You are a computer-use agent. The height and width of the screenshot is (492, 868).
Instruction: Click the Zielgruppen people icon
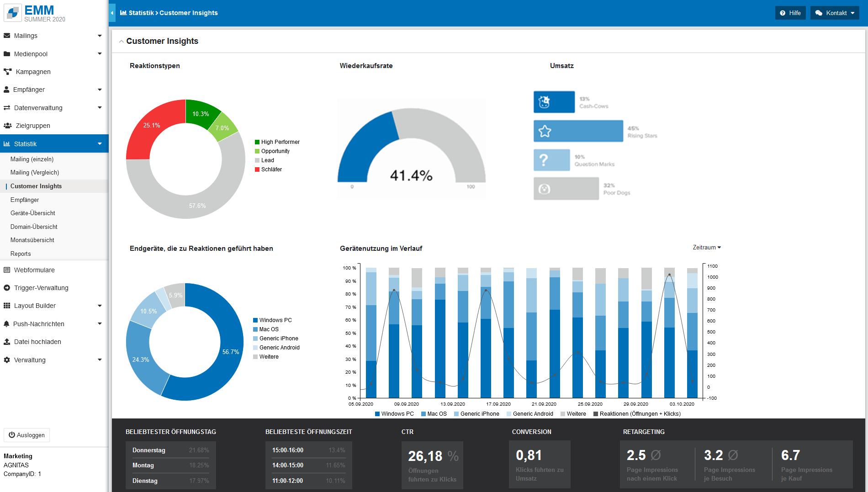pyautogui.click(x=7, y=126)
